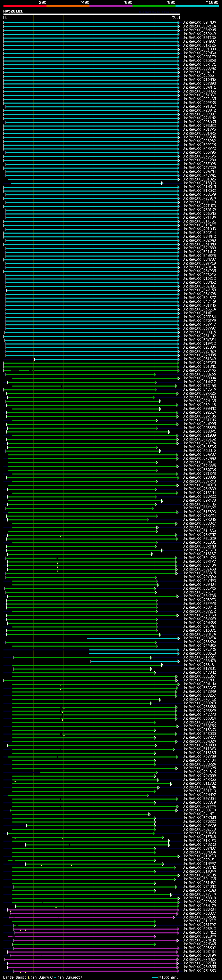
Task: Select hit label UniRef100_A5AIZ9
Action: (x=199, y=57)
